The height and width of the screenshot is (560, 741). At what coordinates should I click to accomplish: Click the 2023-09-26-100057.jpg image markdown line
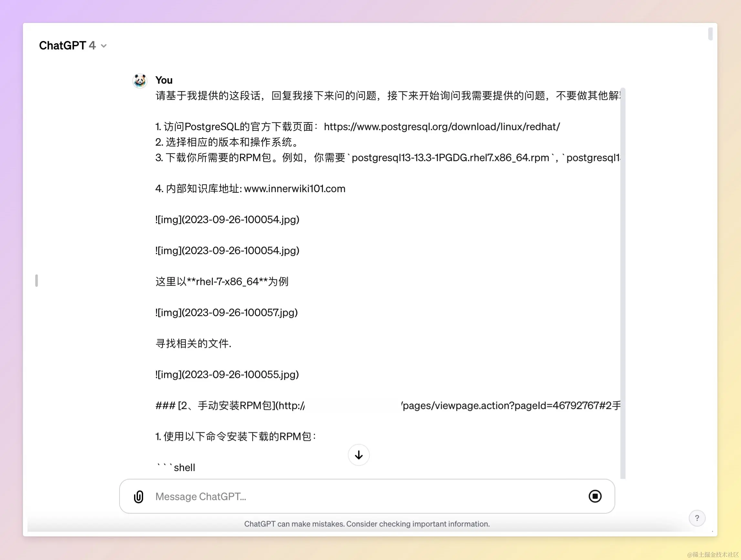[226, 313]
